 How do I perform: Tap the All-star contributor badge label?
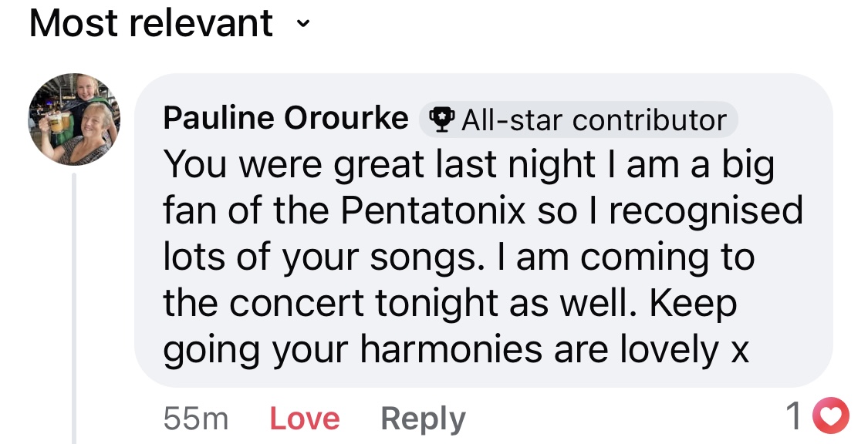[593, 120]
